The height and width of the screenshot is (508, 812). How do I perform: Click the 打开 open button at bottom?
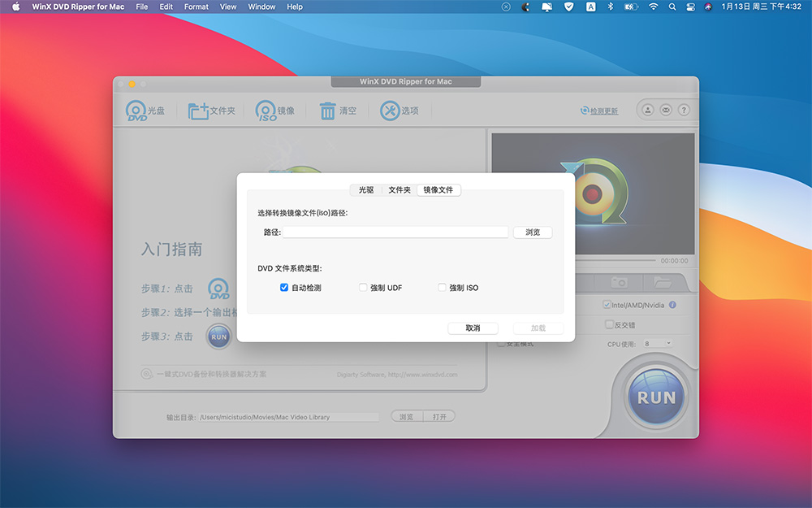439,417
